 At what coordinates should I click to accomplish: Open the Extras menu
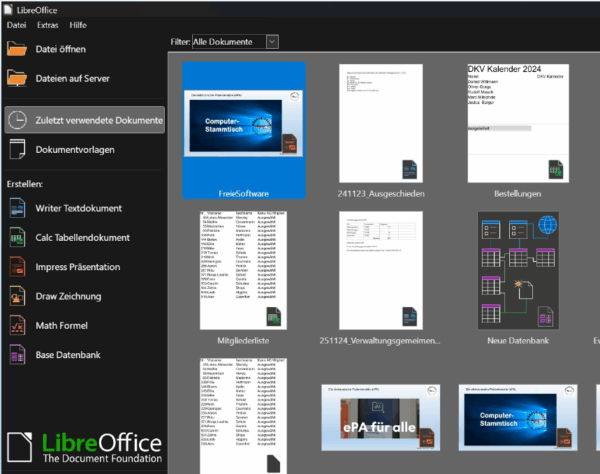click(x=47, y=24)
